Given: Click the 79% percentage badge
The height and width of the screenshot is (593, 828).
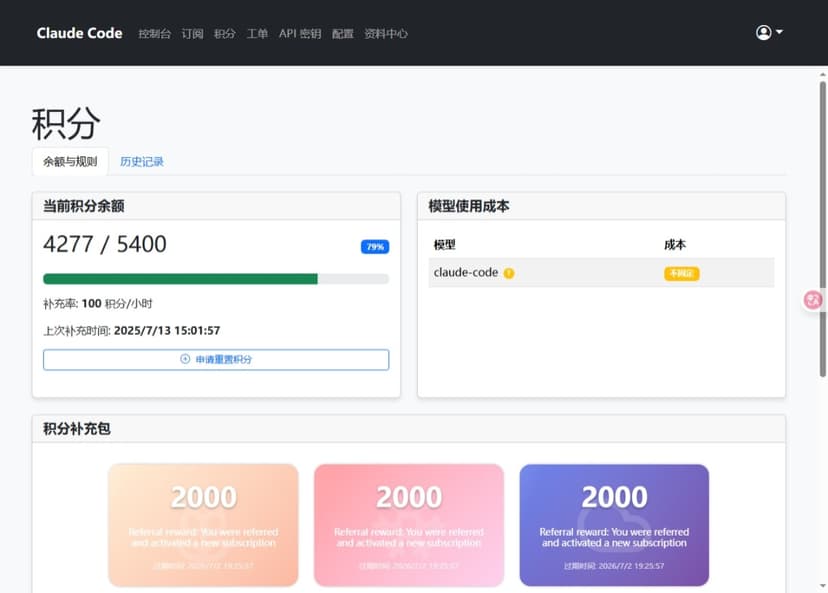Looking at the screenshot, I should tap(372, 246).
